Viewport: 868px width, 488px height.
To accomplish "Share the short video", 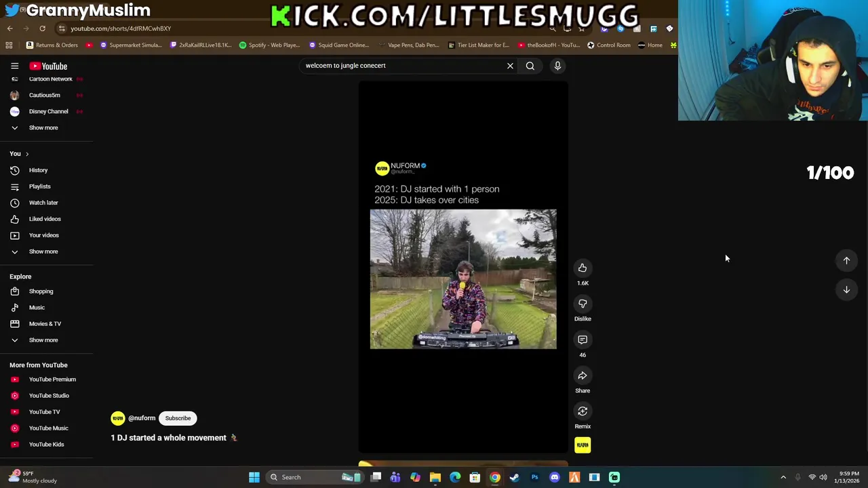I will (583, 376).
